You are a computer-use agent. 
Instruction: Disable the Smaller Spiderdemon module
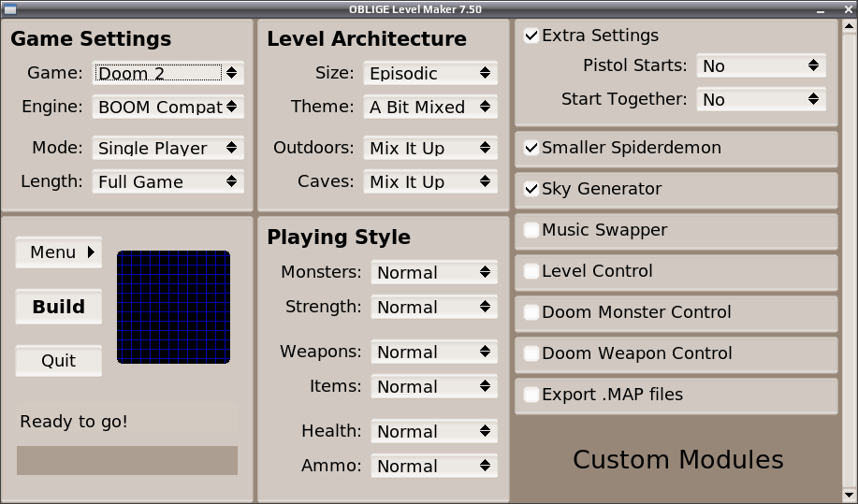click(x=531, y=148)
